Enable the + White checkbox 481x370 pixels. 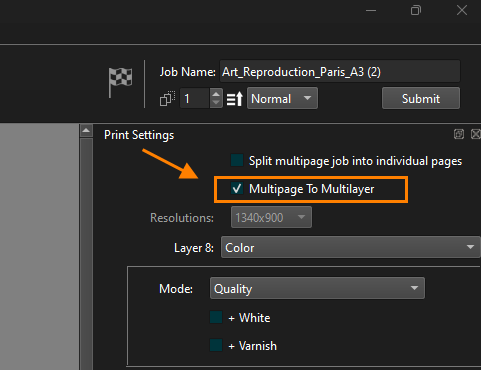click(216, 317)
